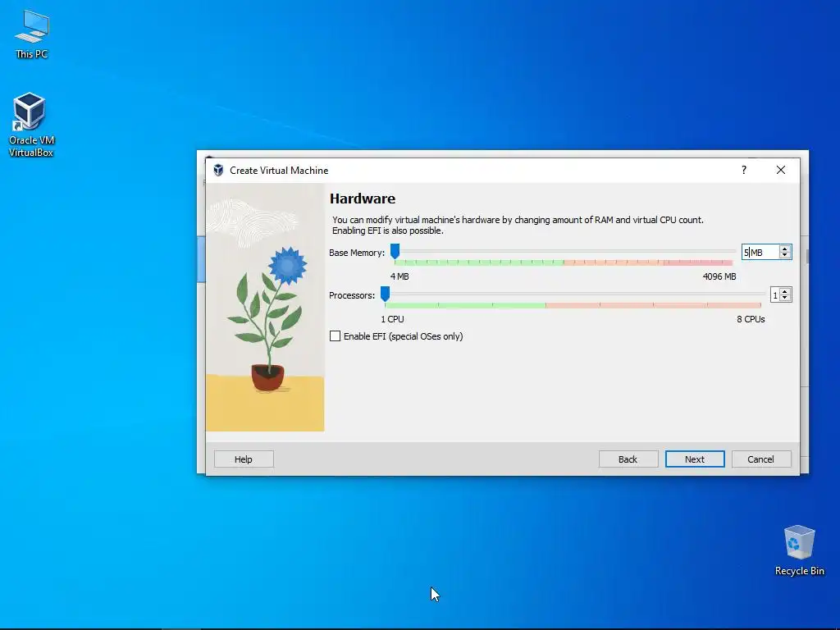Screen dimensions: 840x630
Task: Open Oracle VM VirtualBox desktop shortcut
Action: 31,125
